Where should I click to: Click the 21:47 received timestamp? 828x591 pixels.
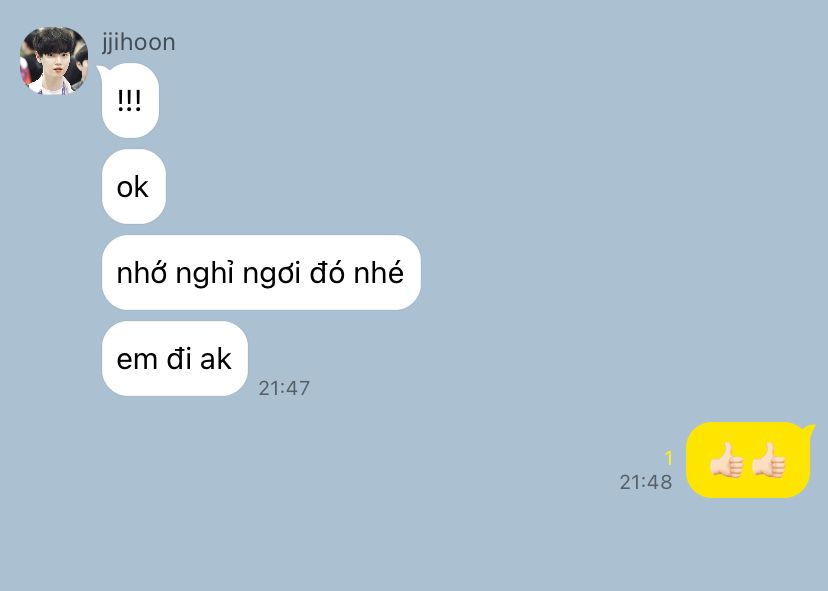(284, 388)
